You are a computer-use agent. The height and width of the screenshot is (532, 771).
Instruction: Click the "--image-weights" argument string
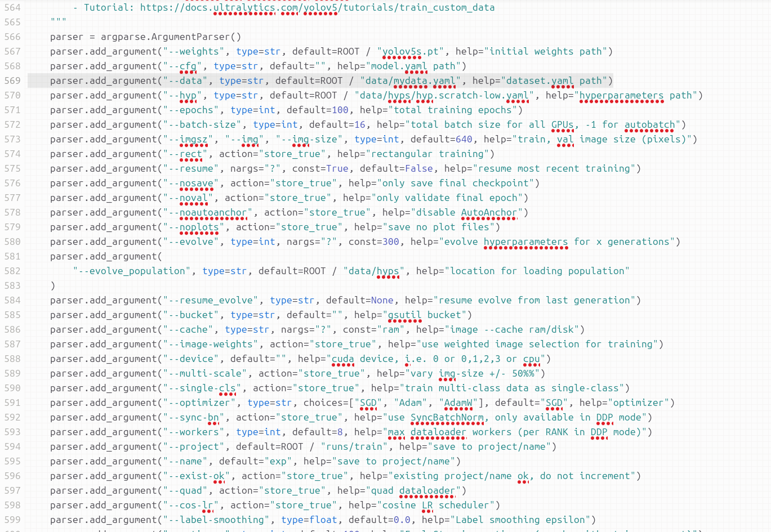pos(211,344)
